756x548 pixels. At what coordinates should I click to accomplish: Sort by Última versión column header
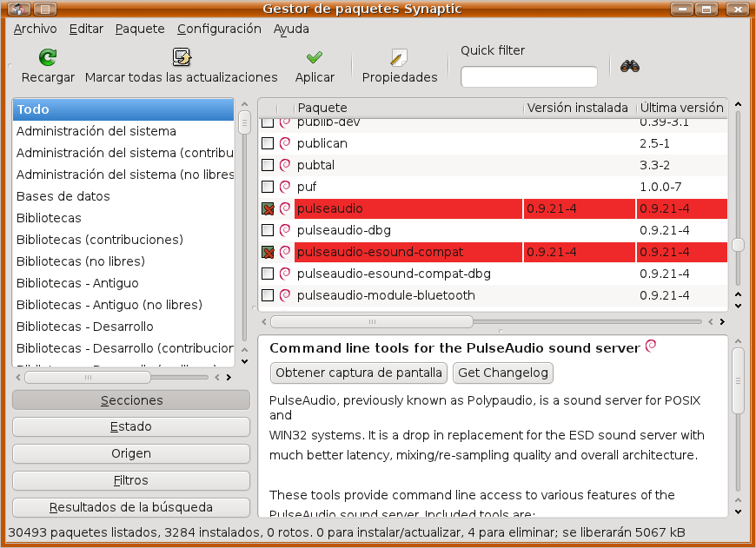(682, 108)
